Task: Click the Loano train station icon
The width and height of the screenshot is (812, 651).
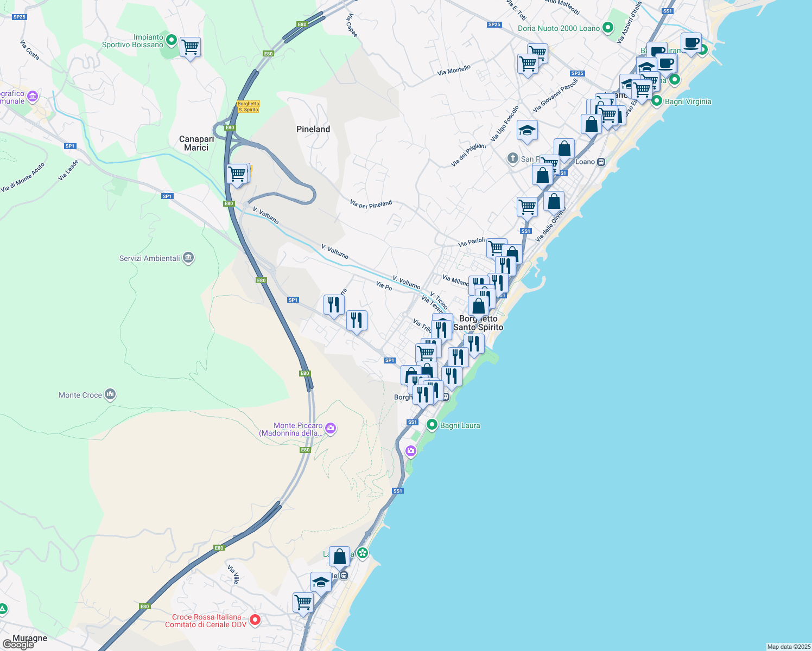Action: pos(601,162)
